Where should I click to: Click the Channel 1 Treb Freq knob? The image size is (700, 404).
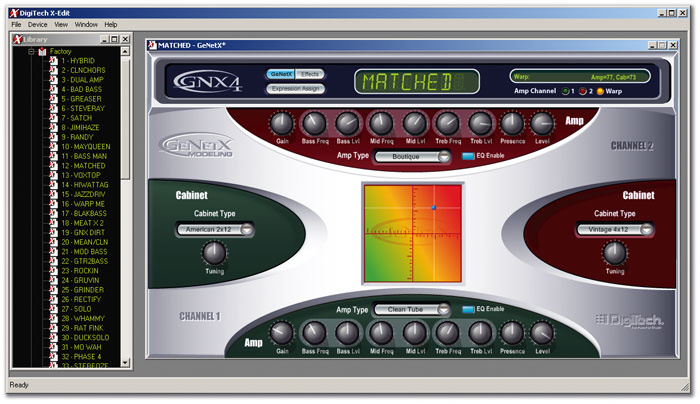coord(447,333)
